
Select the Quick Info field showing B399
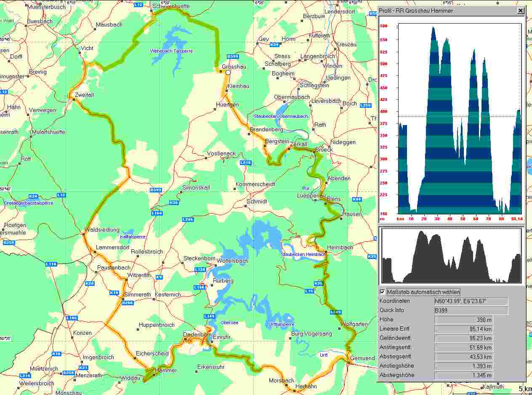[471, 311]
